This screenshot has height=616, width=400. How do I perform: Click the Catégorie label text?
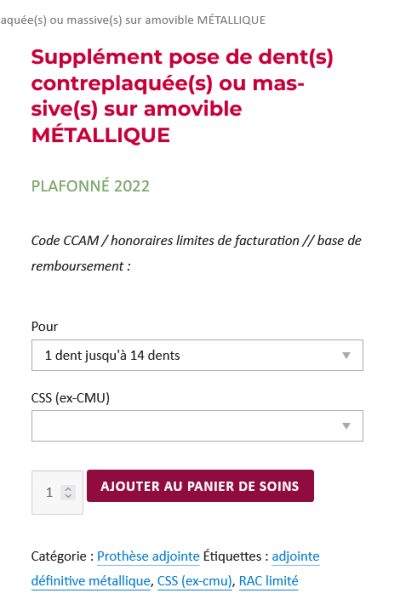tap(62, 556)
